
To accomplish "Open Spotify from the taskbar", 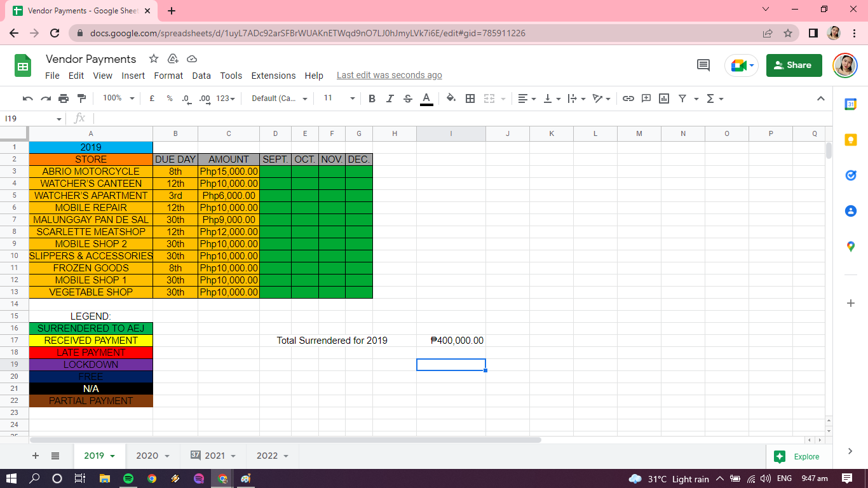I will tap(128, 478).
